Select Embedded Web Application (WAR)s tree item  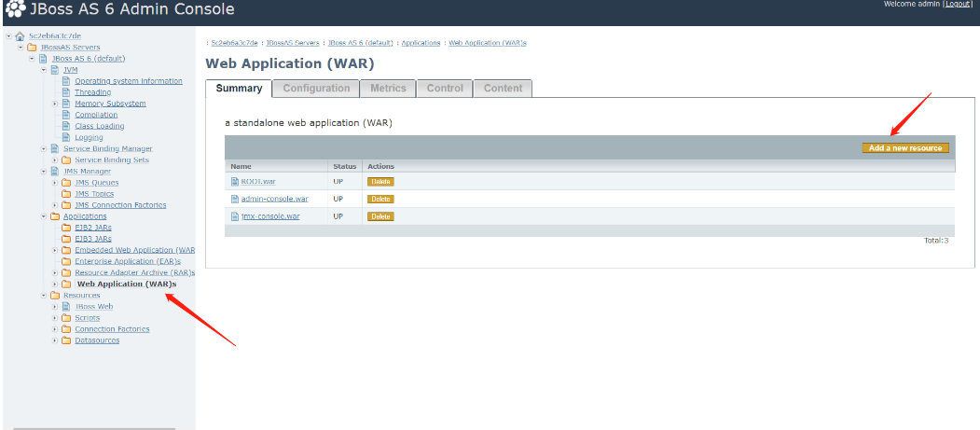(135, 250)
